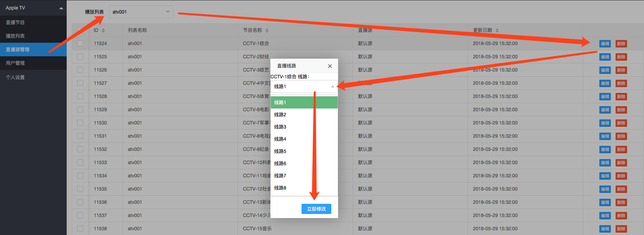644x235 pixels.
Task: Open 直播节目 in the sidebar
Action: point(15,22)
